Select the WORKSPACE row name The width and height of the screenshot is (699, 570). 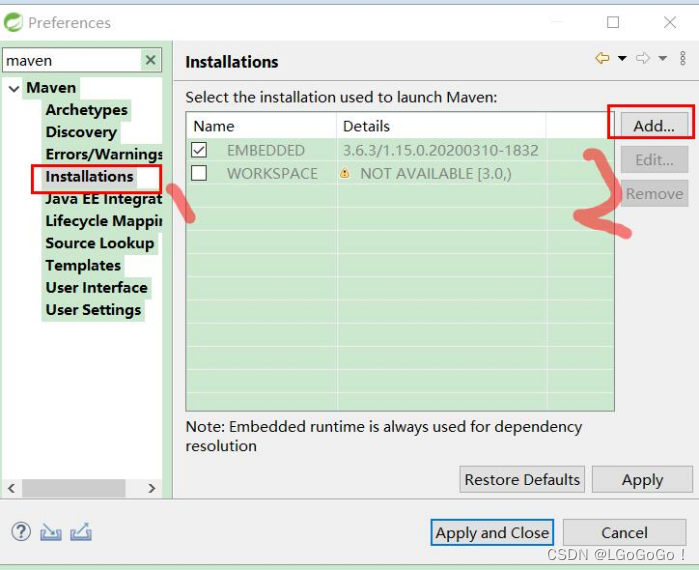click(x=272, y=173)
